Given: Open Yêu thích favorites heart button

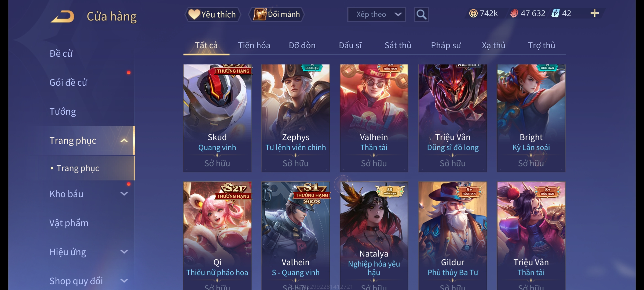Looking at the screenshot, I should click(213, 15).
